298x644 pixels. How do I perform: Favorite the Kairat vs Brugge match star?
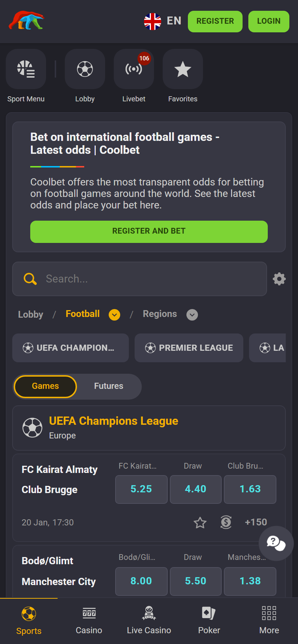click(200, 523)
